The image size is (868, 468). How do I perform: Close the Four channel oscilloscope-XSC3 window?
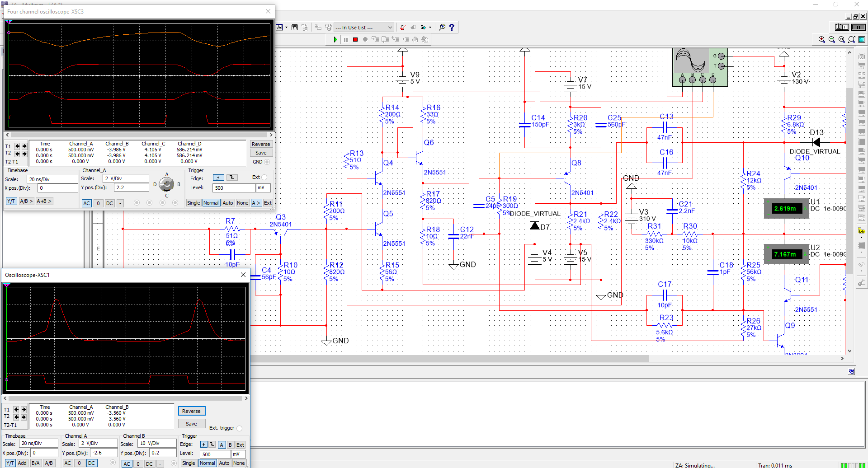pos(268,11)
